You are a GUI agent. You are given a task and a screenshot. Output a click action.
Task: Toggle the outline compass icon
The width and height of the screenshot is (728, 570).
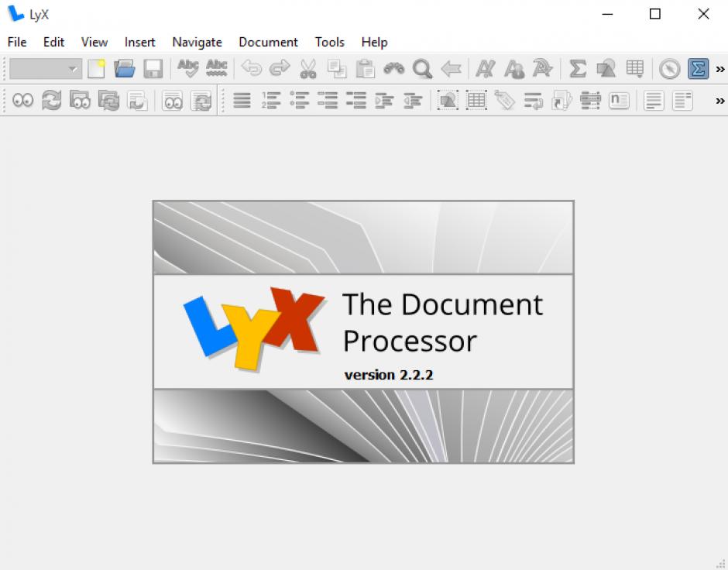coord(670,69)
